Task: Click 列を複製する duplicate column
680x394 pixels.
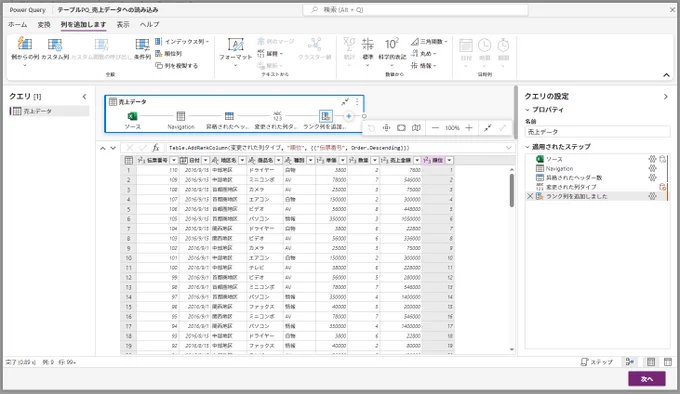Action: 177,66
